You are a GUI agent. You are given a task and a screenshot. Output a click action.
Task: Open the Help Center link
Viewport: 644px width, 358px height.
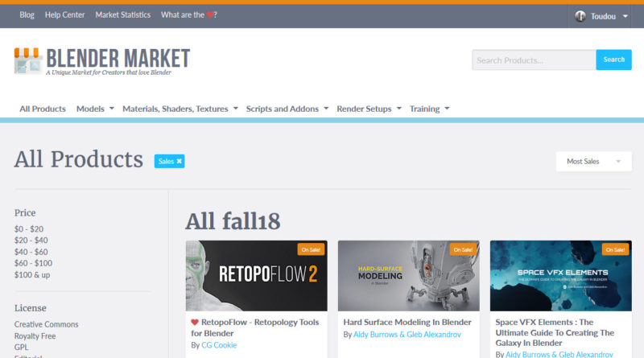pyautogui.click(x=64, y=14)
